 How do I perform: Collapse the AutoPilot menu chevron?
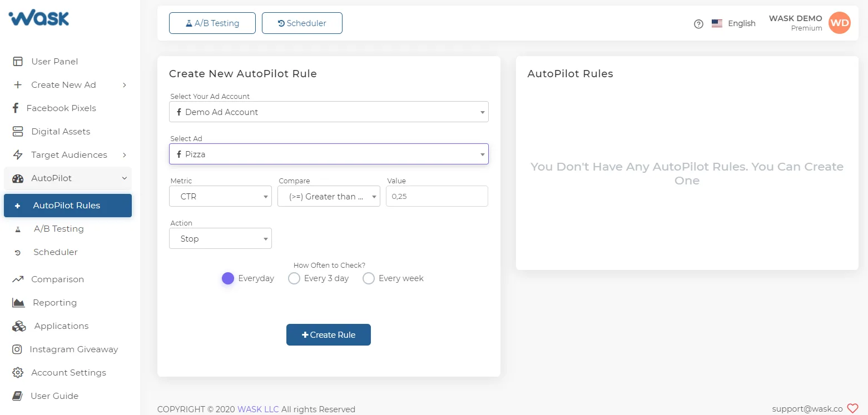pyautogui.click(x=125, y=178)
